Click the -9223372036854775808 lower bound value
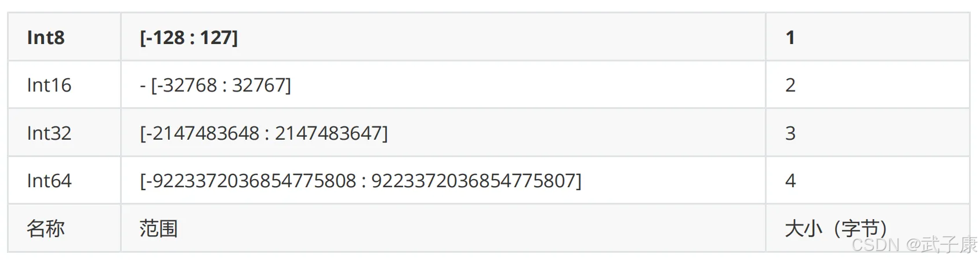Image resolution: width=980 pixels, height=262 pixels. 251,181
